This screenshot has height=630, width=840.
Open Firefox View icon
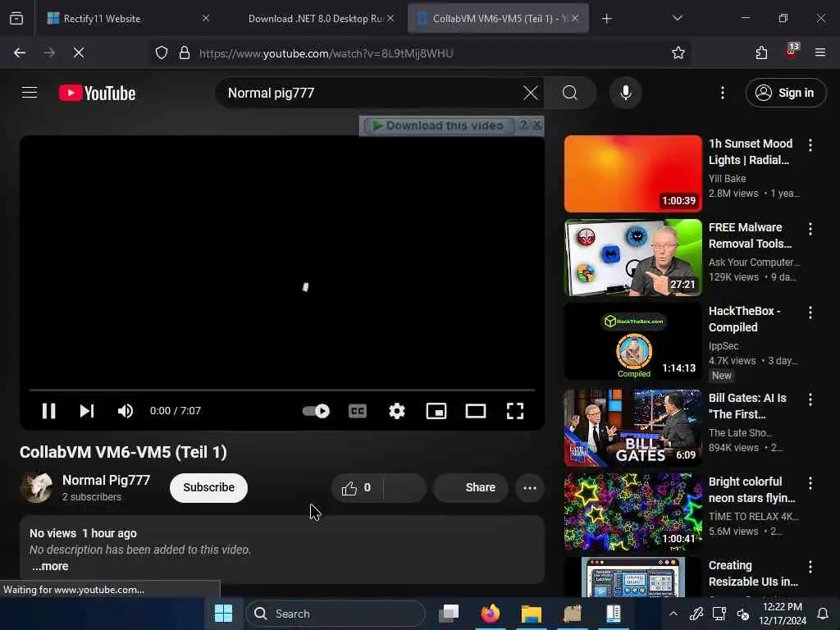[x=16, y=19]
